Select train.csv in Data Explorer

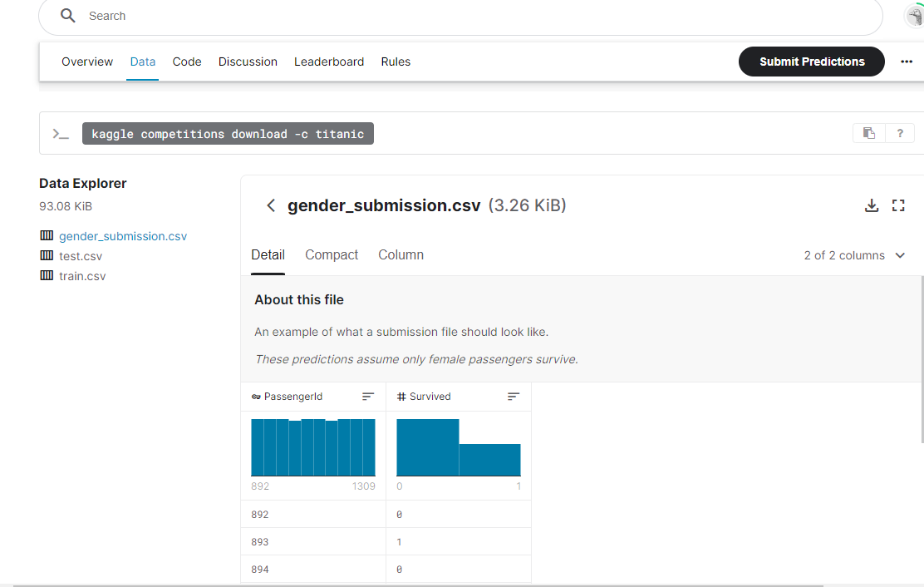[x=82, y=276]
